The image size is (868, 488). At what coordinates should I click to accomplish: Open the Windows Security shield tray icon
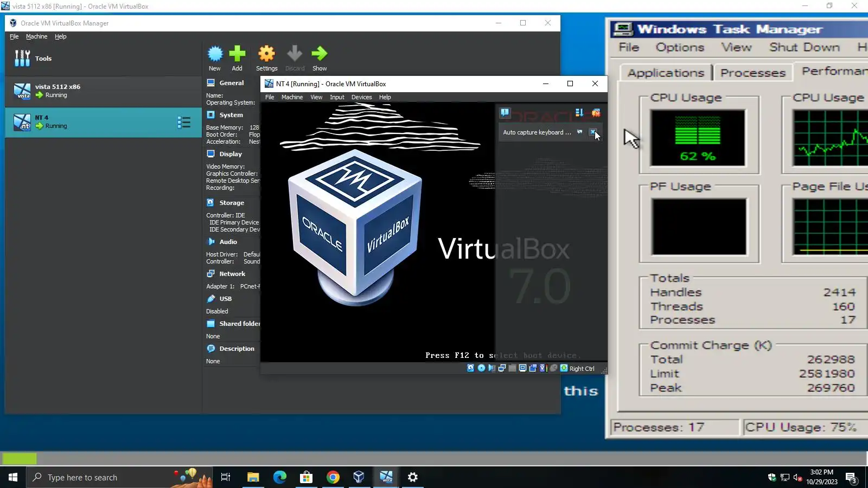[x=772, y=478]
